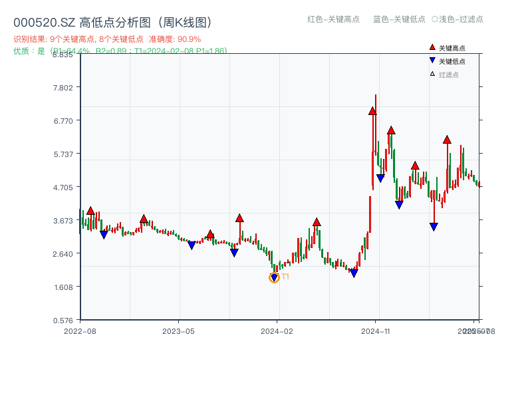
Task: Click the 识别结果 summary line in red
Action: point(107,39)
